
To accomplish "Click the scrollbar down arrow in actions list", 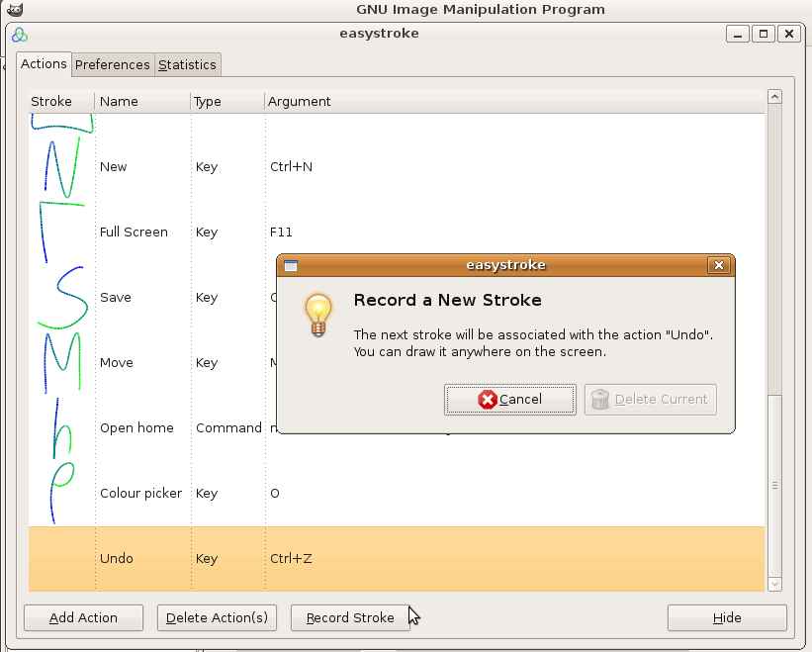I will click(774, 584).
